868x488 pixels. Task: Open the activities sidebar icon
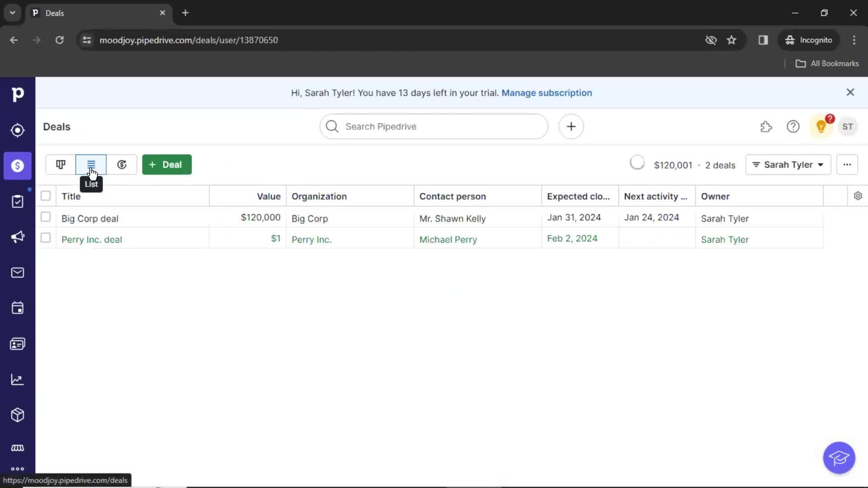(17, 308)
